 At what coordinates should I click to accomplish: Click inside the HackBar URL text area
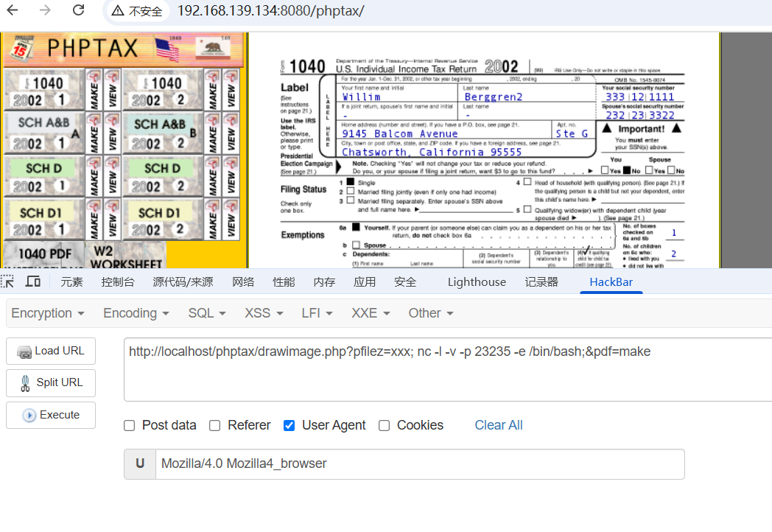448,369
